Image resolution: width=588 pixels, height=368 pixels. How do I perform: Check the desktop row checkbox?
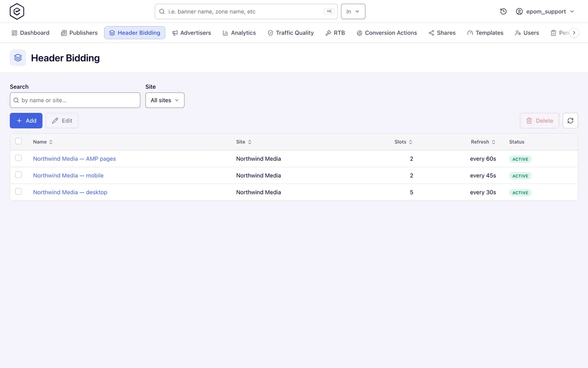coord(18,192)
